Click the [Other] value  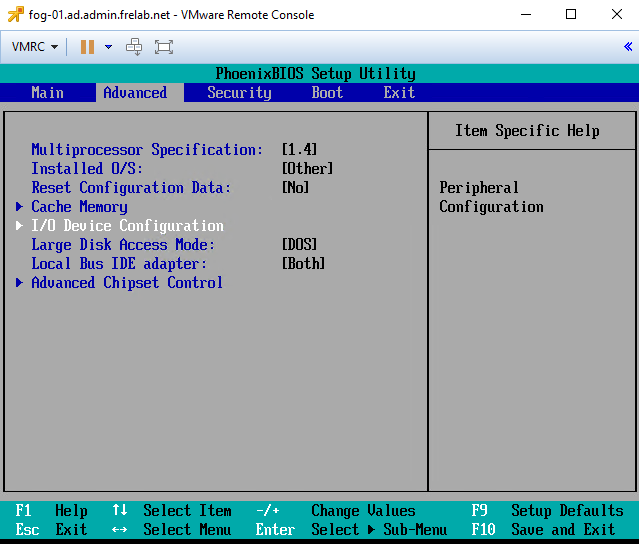point(308,168)
